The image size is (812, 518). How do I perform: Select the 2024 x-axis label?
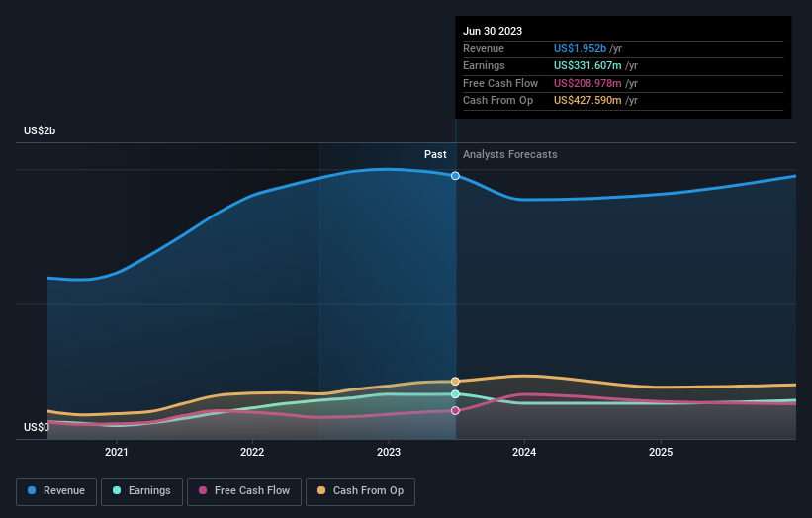point(524,453)
